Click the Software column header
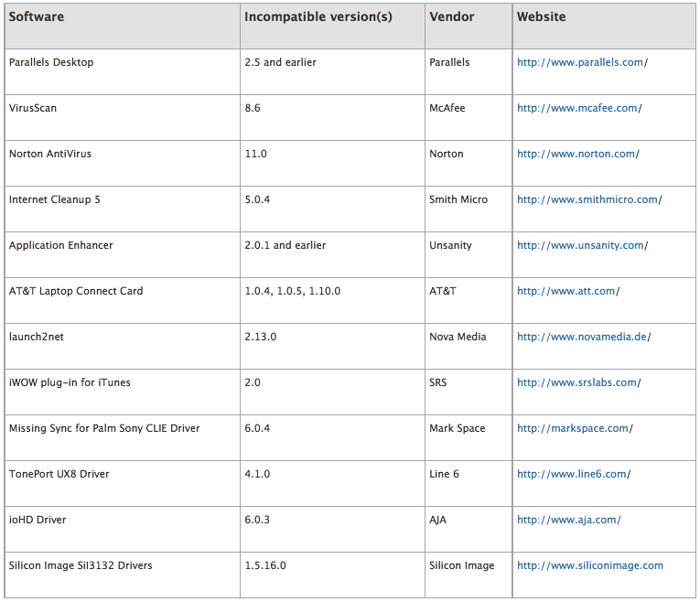The image size is (700, 602). pos(37,16)
